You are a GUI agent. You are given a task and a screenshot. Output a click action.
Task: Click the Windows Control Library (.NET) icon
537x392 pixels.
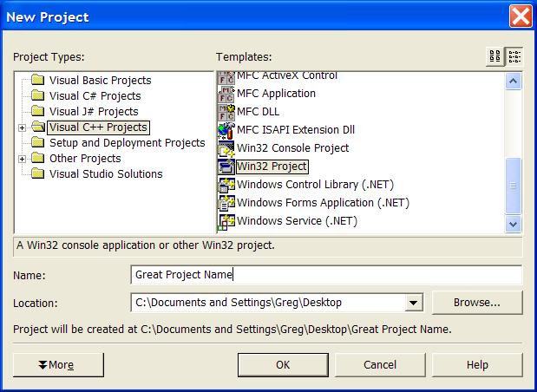click(226, 185)
